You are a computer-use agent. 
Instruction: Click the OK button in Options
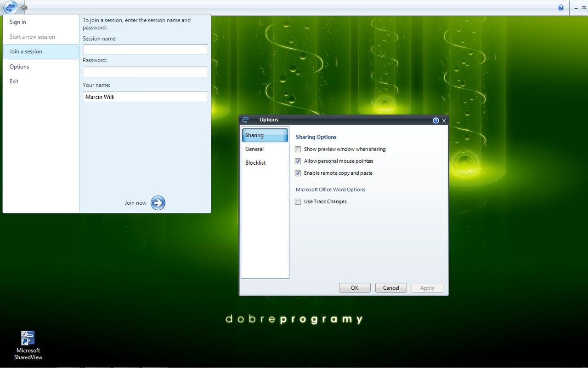pos(354,287)
